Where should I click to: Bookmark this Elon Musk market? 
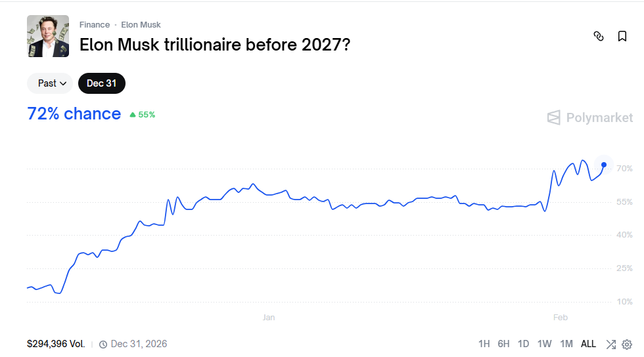click(x=622, y=37)
